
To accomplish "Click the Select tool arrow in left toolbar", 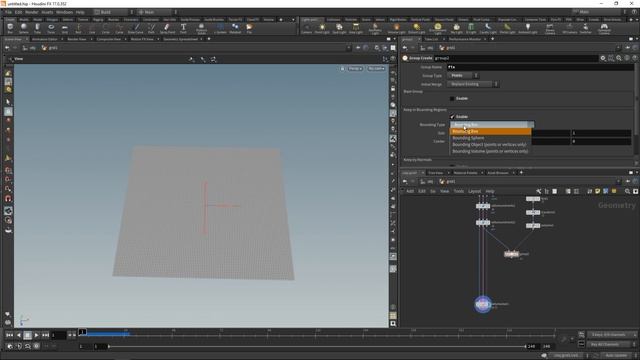I will coord(8,102).
